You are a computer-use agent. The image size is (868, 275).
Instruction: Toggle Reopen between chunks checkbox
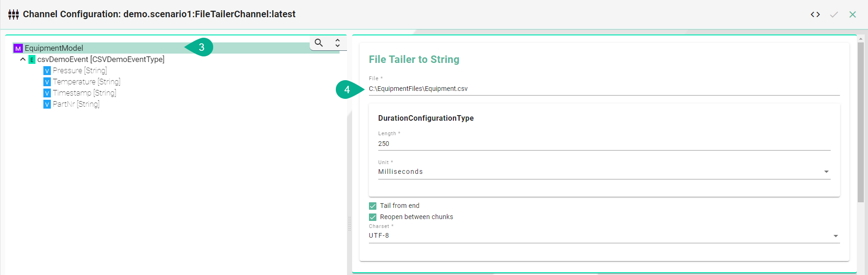coord(373,217)
